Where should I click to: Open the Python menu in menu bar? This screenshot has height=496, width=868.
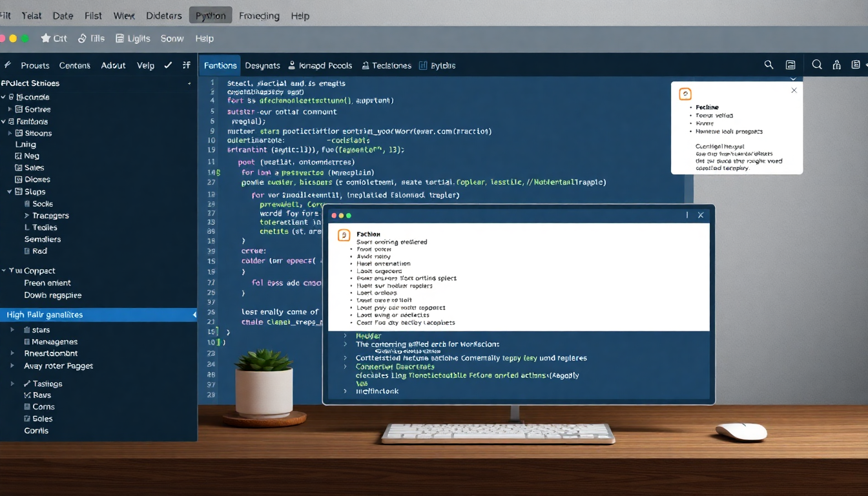211,16
